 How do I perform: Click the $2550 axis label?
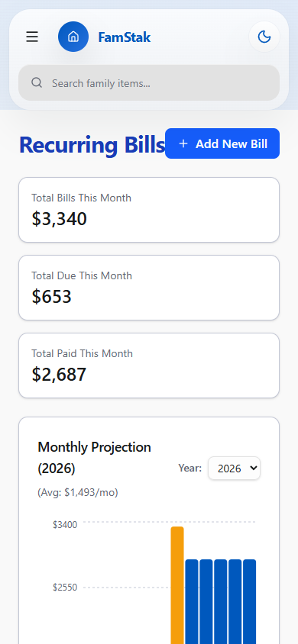point(65,588)
